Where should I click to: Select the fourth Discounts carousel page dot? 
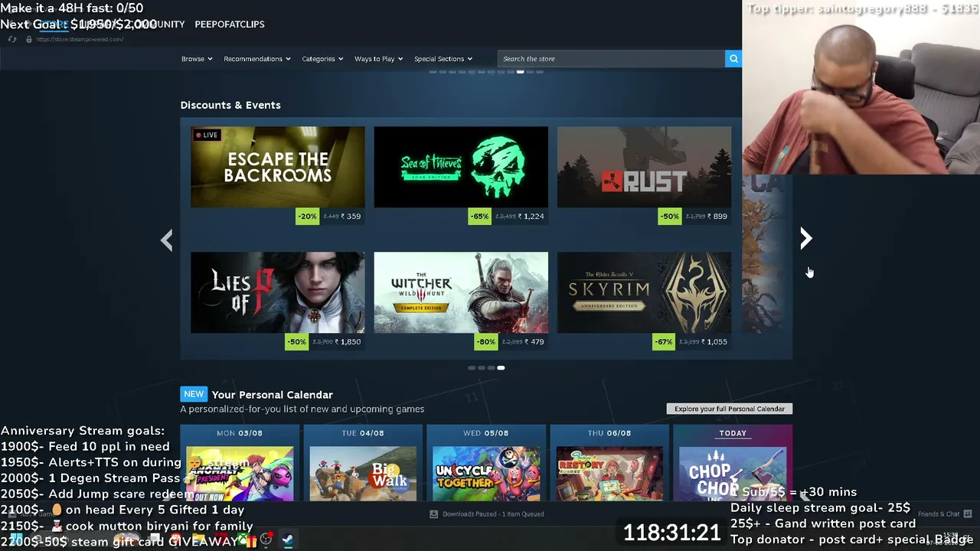[501, 368]
